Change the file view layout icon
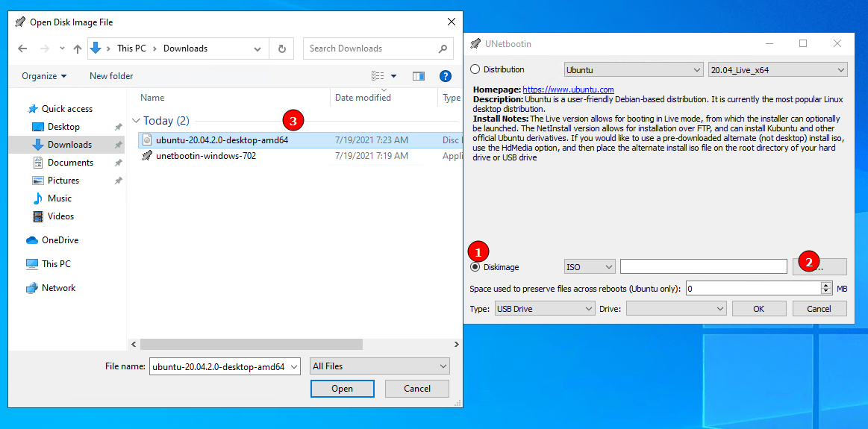The width and height of the screenshot is (868, 429). click(x=378, y=76)
